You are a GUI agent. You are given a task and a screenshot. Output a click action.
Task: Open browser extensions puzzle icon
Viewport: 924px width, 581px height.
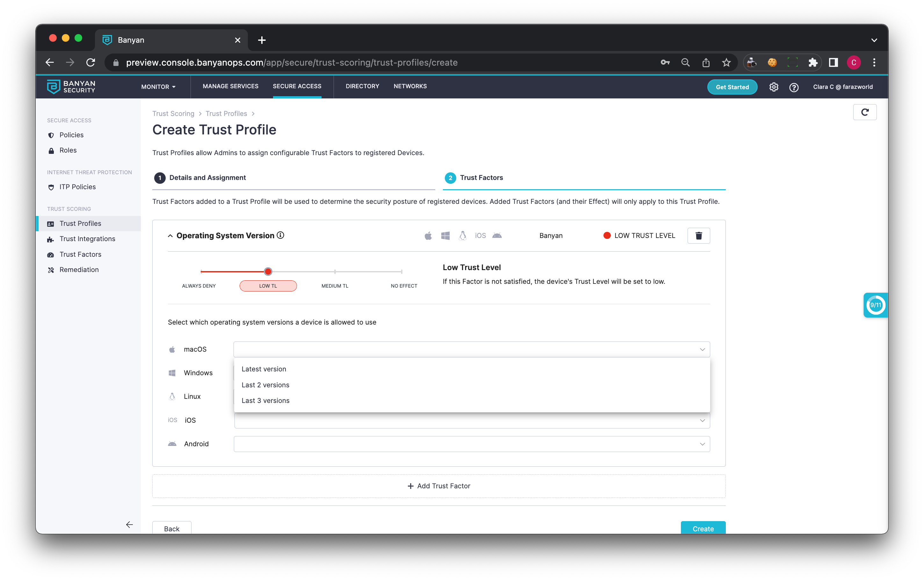click(x=813, y=62)
